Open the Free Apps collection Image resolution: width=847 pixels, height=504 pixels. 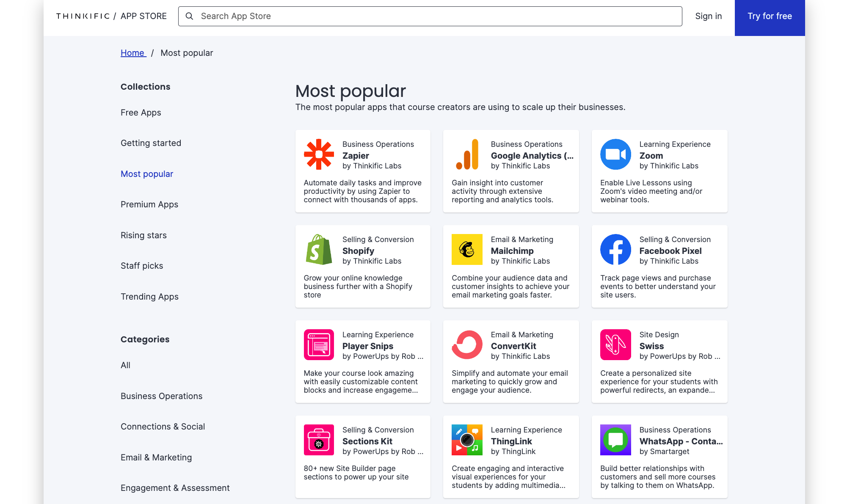(141, 113)
